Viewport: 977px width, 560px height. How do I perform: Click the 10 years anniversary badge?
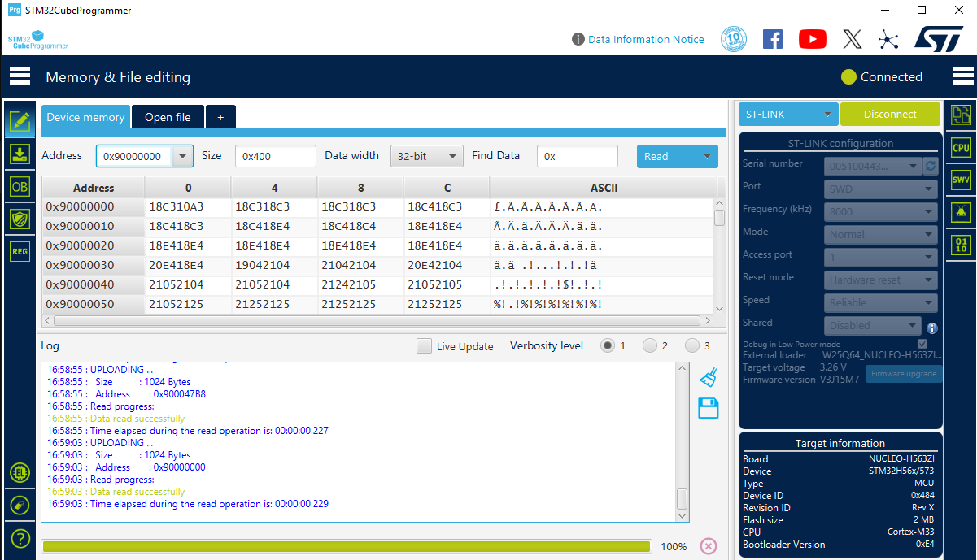[x=734, y=39]
